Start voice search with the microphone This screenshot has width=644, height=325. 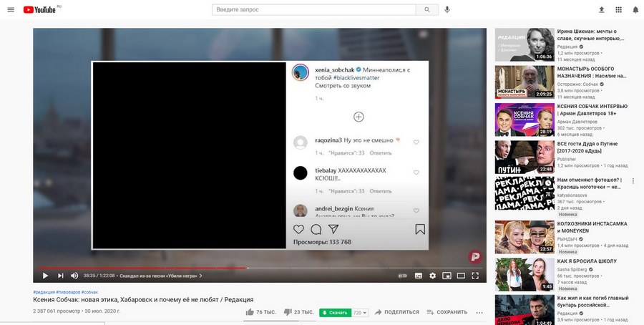pyautogui.click(x=447, y=9)
